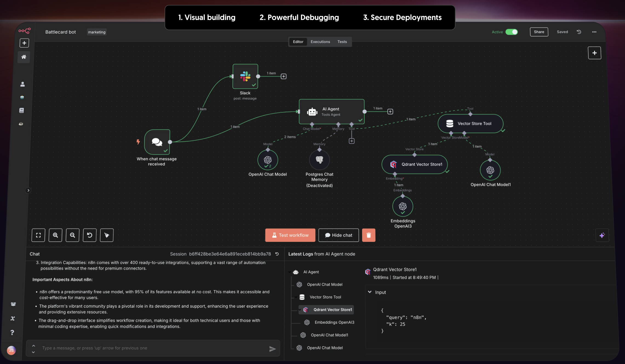Cycle to previous chat message arrow
Viewport: 625px width, 364px height.
pos(33,346)
